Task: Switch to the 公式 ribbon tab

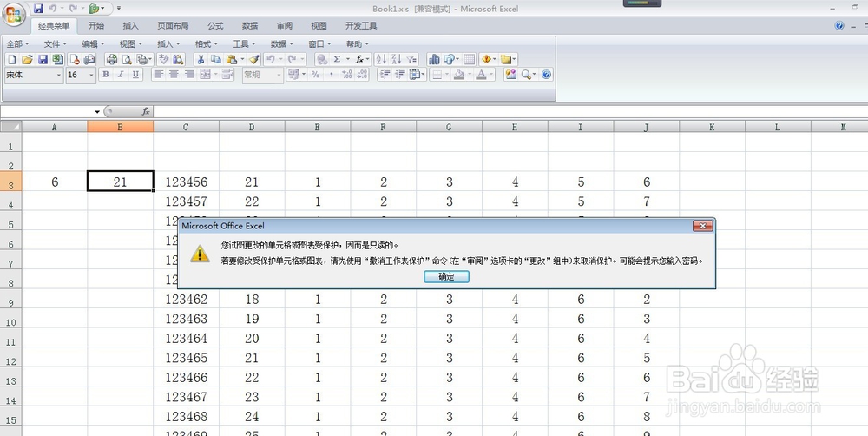Action: [x=215, y=25]
